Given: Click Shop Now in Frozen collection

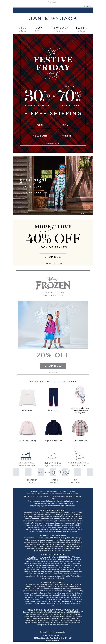Looking at the screenshot, I should pyautogui.click(x=53, y=366).
